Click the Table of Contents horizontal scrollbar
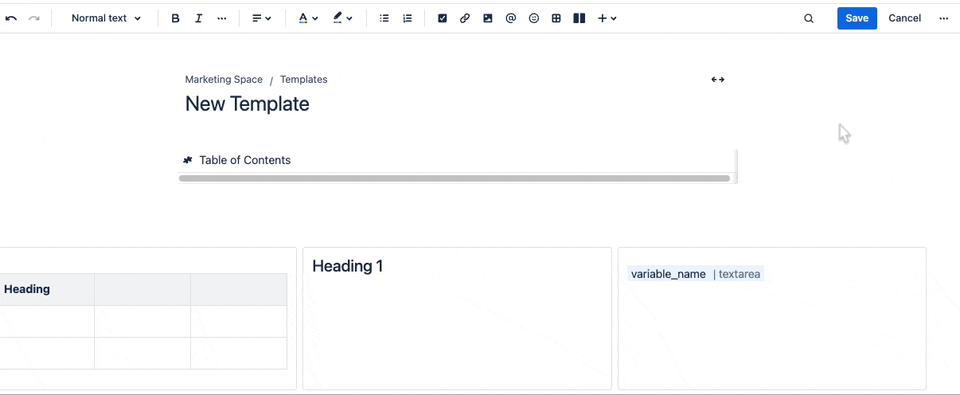The width and height of the screenshot is (960, 395). pyautogui.click(x=454, y=179)
